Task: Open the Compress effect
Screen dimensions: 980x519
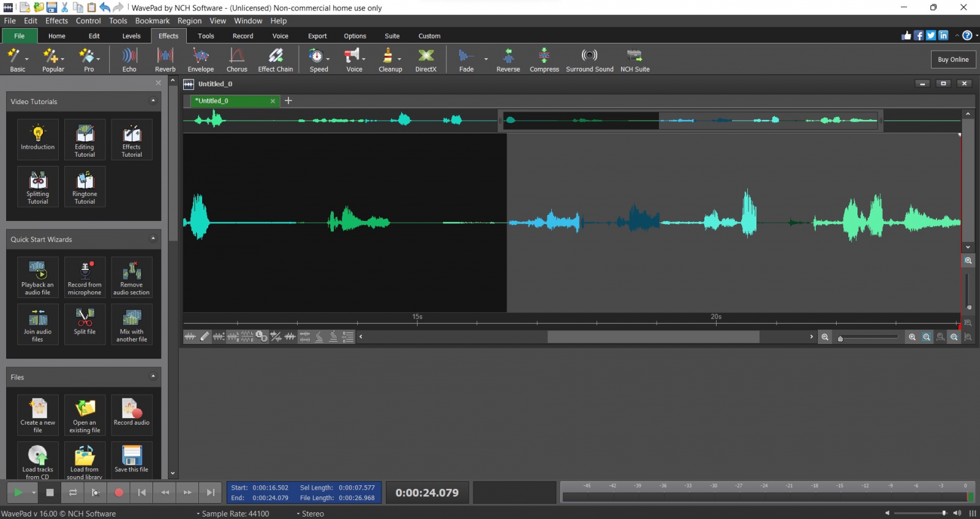Action: coord(544,60)
